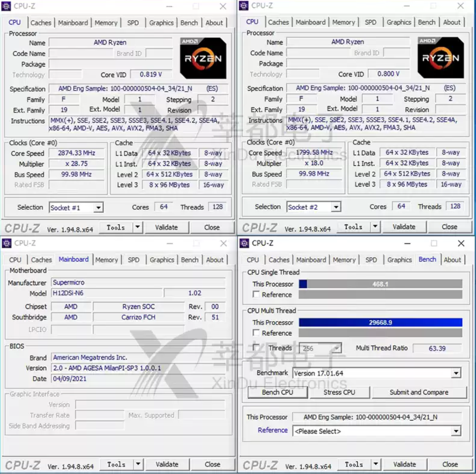Enable single thread Reference checkbox
Screen dimensions: 476x474
coord(256,295)
